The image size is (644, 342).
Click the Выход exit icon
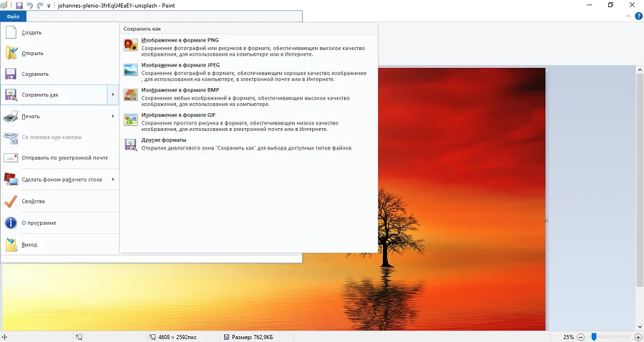[11, 245]
